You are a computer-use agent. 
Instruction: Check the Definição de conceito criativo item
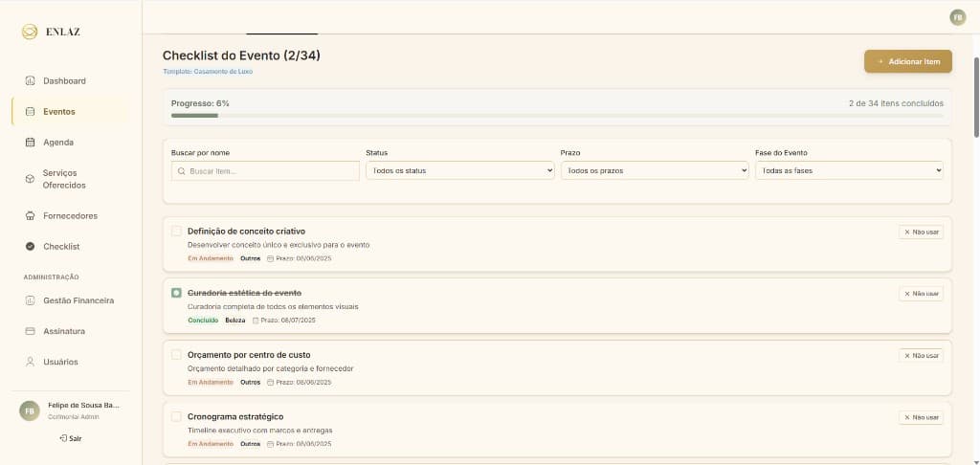(x=176, y=231)
